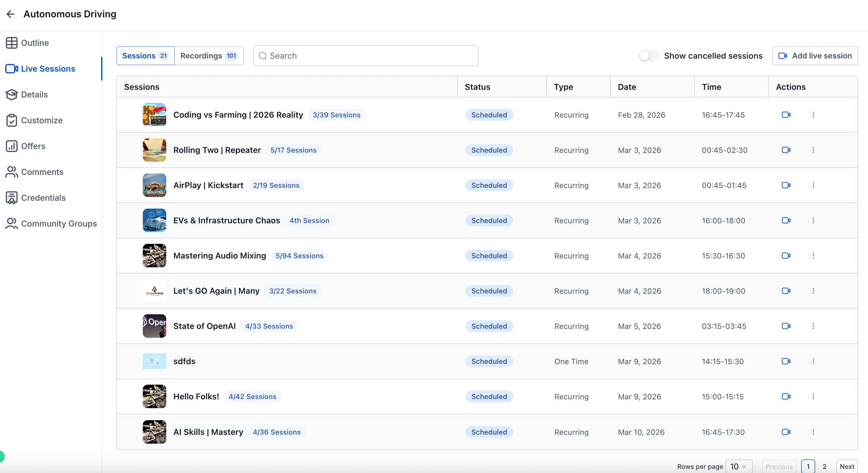868x473 pixels.
Task: Click the camera icon for Coding vs Farming session
Action: [786, 115]
